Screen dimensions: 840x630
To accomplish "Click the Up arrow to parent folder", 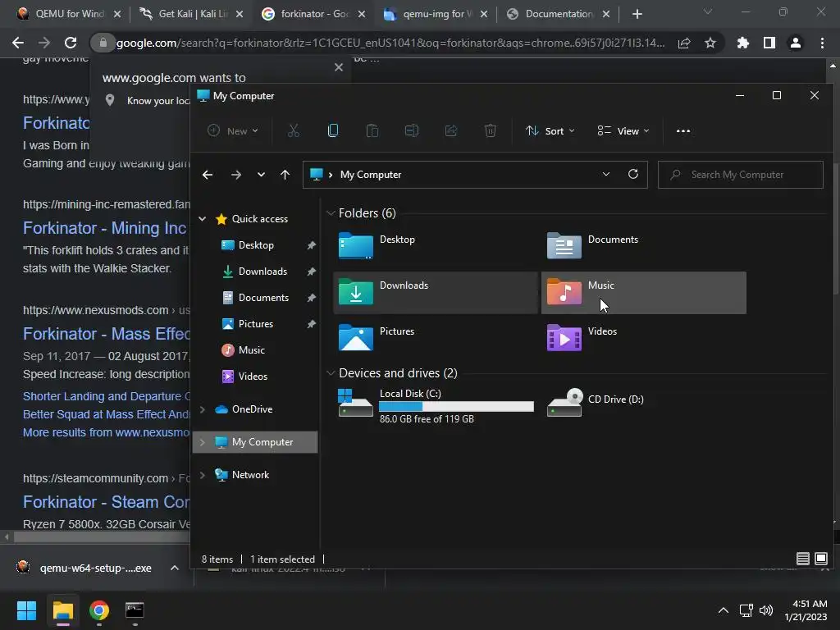I will (285, 175).
